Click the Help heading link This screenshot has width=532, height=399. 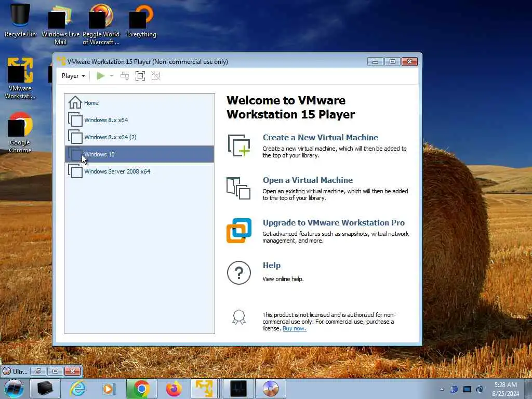coord(271,265)
